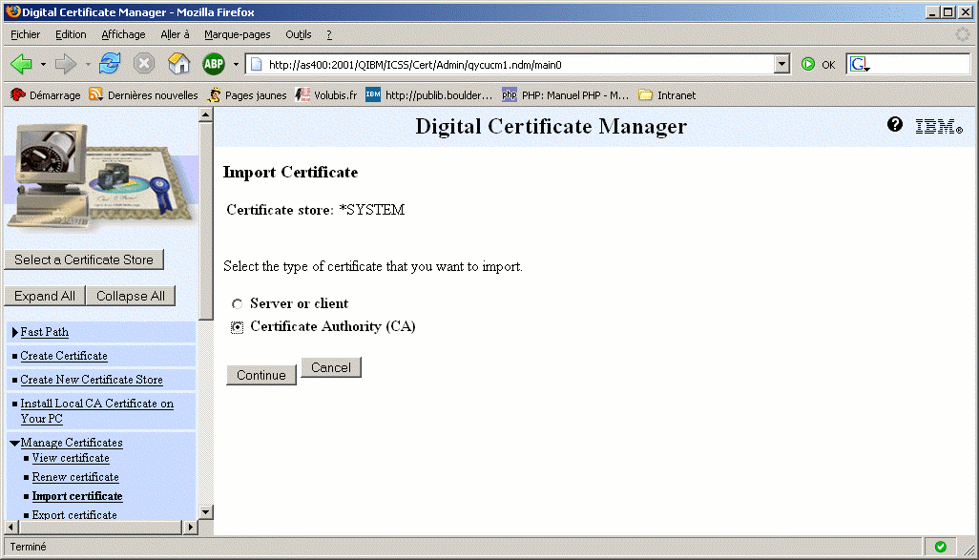Open the Outils menu
The height and width of the screenshot is (560, 979).
299,35
